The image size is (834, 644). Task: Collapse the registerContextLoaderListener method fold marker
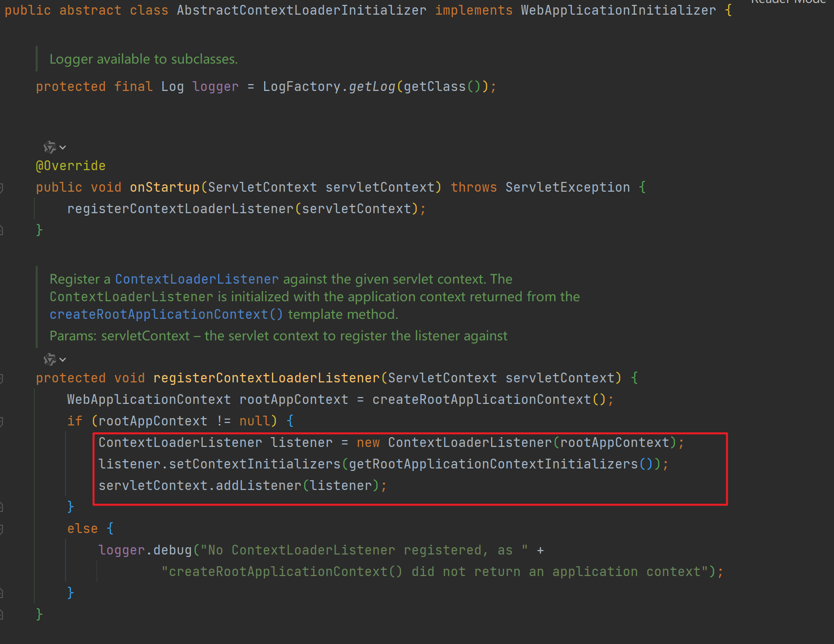pyautogui.click(x=1, y=378)
